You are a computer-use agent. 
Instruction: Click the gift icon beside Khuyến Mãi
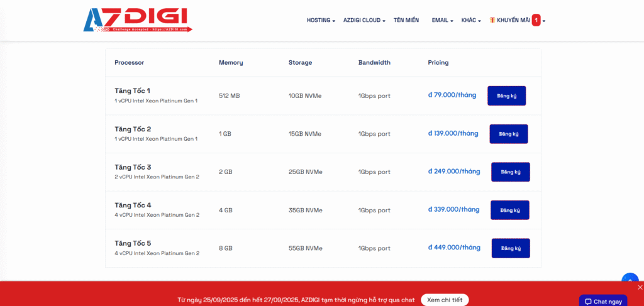[492, 20]
